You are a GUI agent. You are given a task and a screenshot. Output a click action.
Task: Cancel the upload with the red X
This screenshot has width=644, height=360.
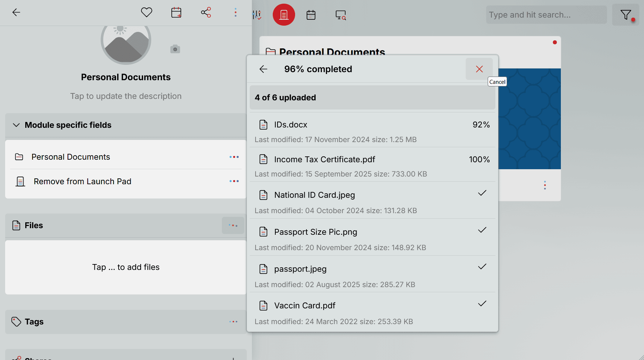click(x=479, y=69)
